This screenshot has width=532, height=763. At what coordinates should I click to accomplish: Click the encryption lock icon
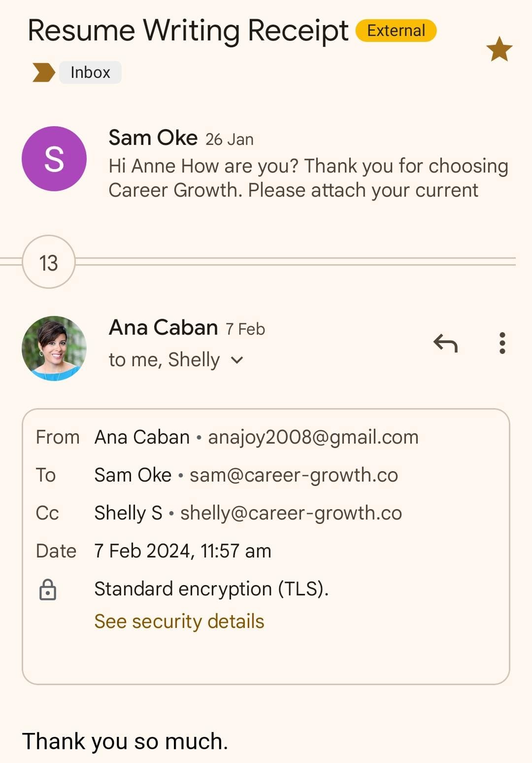48,590
